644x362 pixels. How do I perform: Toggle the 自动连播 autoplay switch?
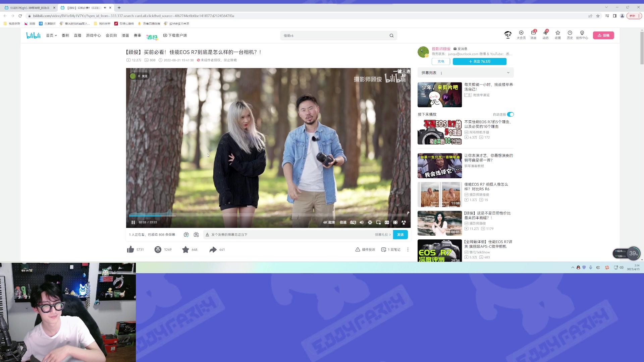pyautogui.click(x=510, y=114)
